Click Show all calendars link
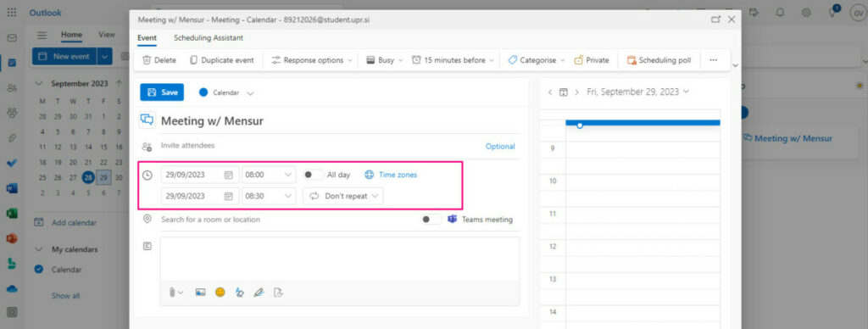This screenshot has height=329, width=868. pos(66,296)
